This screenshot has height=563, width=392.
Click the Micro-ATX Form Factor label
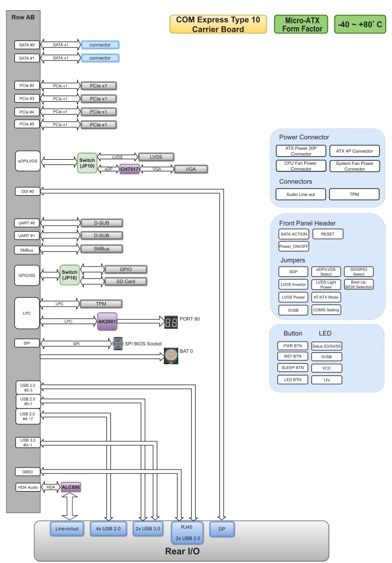tap(302, 25)
